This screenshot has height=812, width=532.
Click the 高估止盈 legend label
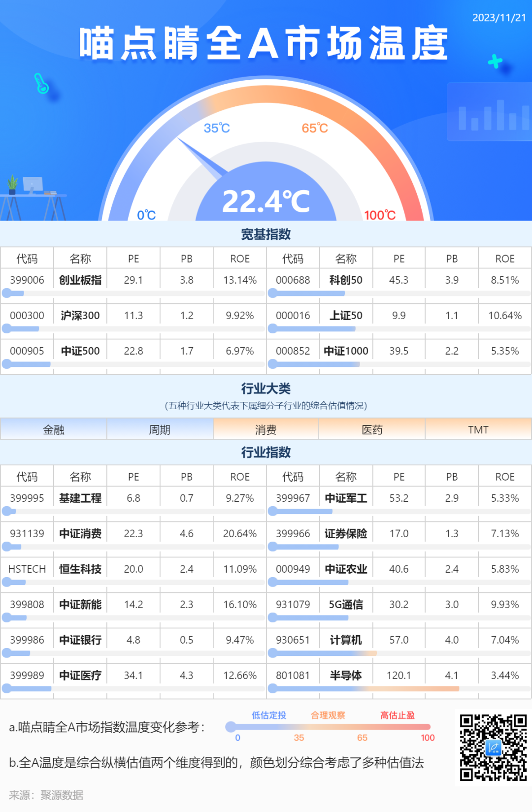tap(398, 715)
